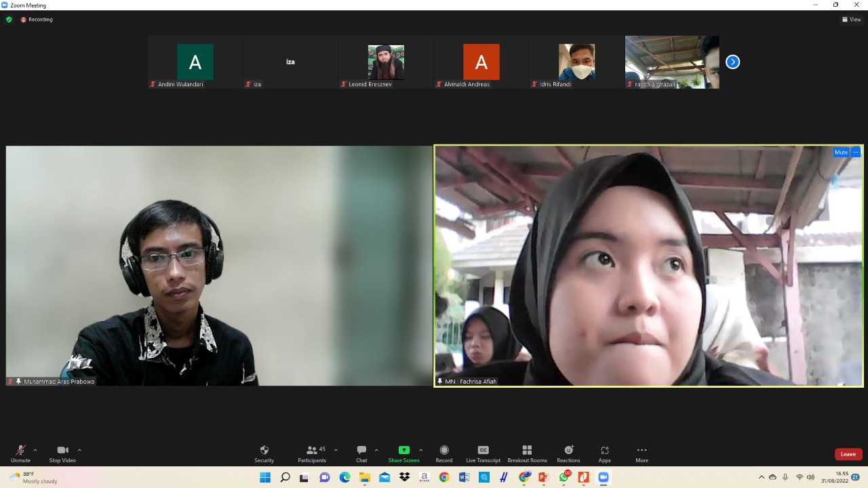Open the View layout menu
The width and height of the screenshot is (868, 488).
tap(851, 20)
